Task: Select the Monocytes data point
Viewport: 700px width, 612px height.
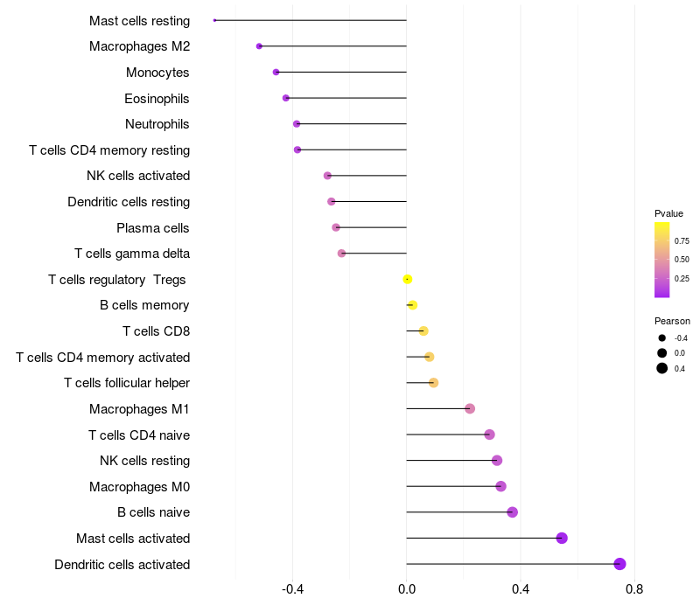Action: (276, 72)
